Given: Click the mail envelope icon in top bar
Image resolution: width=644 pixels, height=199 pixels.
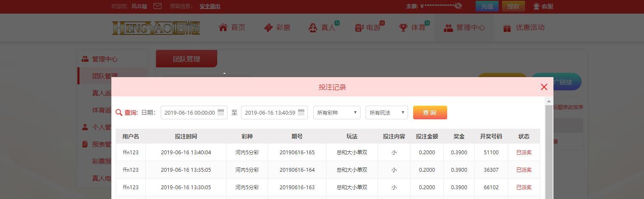Looking at the screenshot, I should [x=157, y=6].
